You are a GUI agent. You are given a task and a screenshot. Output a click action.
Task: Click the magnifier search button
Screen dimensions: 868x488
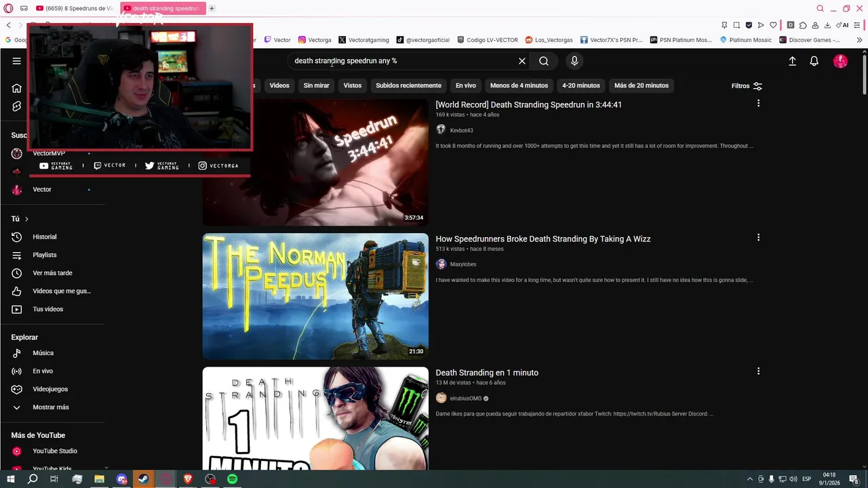click(544, 61)
